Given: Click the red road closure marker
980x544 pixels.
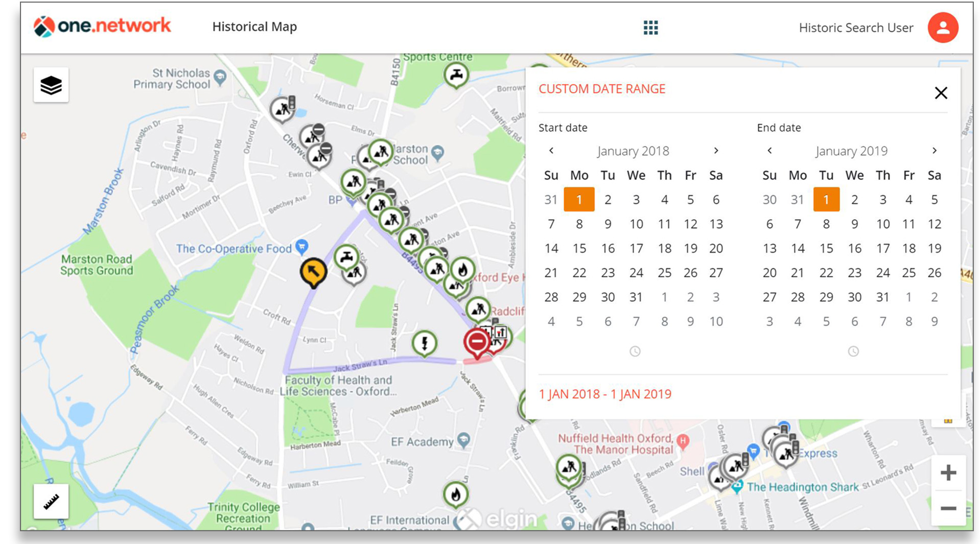Looking at the screenshot, I should [477, 341].
